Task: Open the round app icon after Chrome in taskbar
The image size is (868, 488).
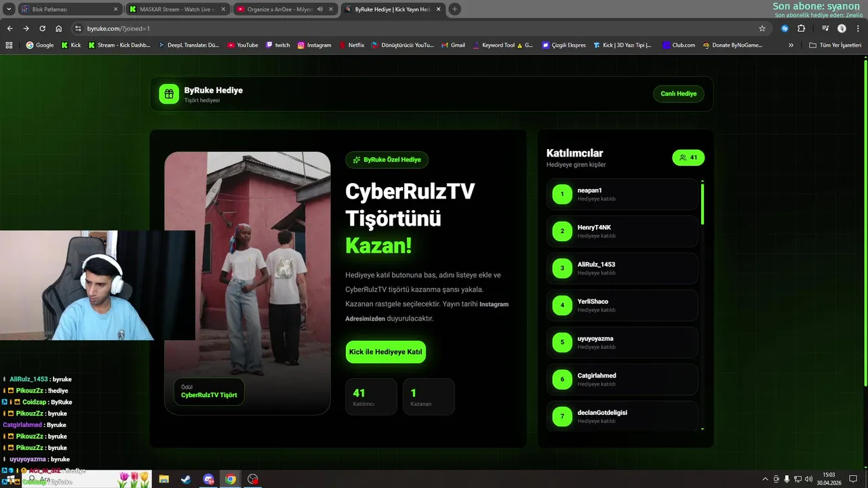Action: (x=253, y=479)
